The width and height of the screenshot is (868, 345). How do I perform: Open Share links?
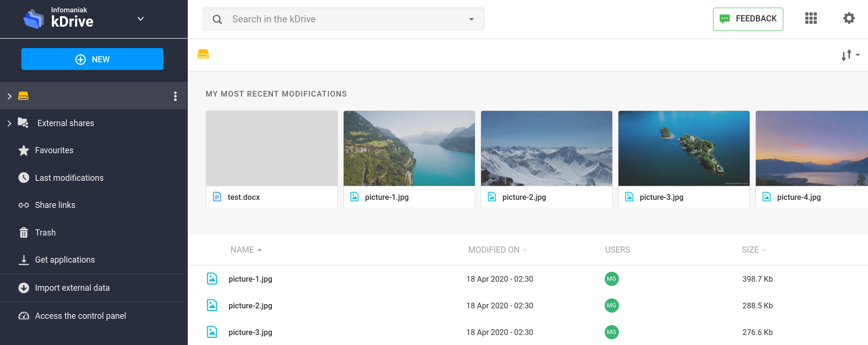[x=55, y=205]
